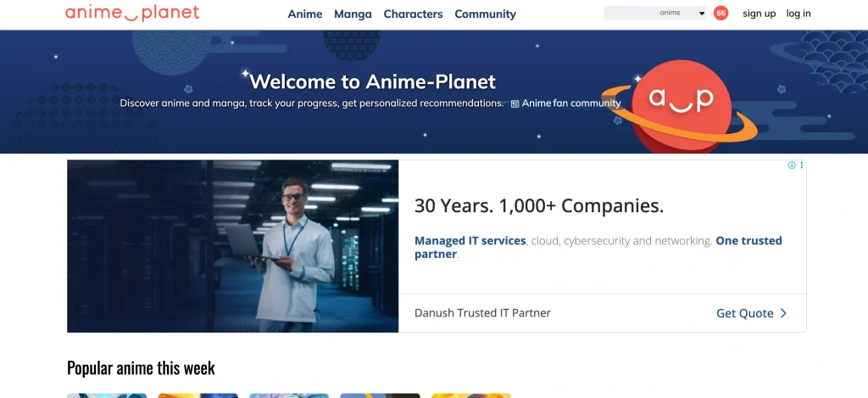868x398 pixels.
Task: Click the Anime fan community link
Action: click(571, 103)
